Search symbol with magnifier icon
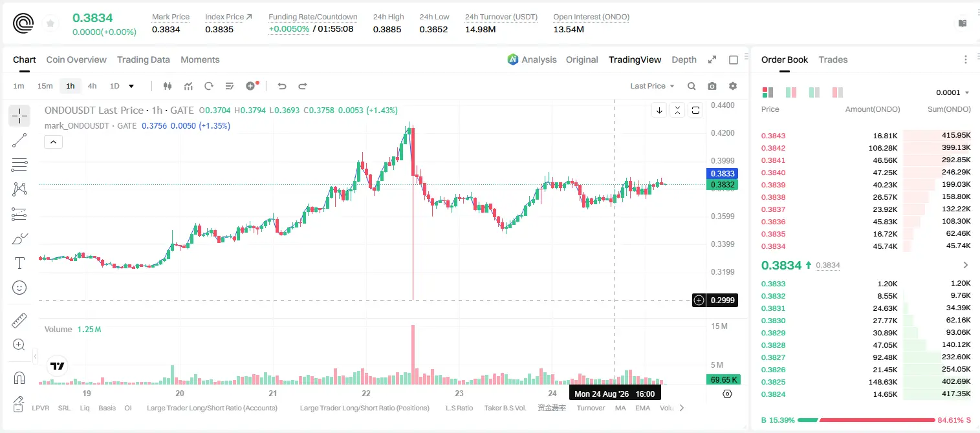This screenshot has height=433, width=980. click(691, 86)
